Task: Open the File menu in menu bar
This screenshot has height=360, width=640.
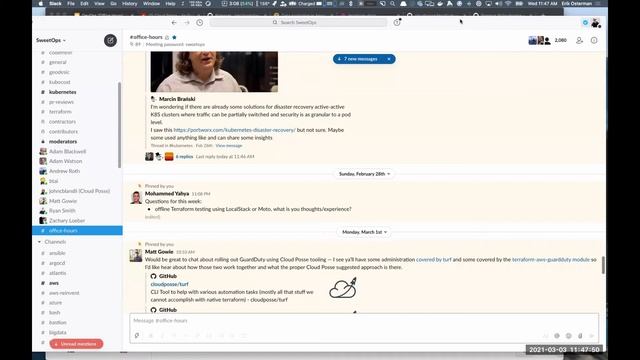Action: pyautogui.click(x=71, y=4)
